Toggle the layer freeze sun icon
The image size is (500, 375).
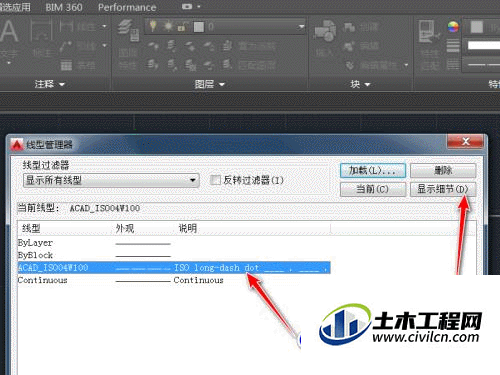click(x=168, y=26)
